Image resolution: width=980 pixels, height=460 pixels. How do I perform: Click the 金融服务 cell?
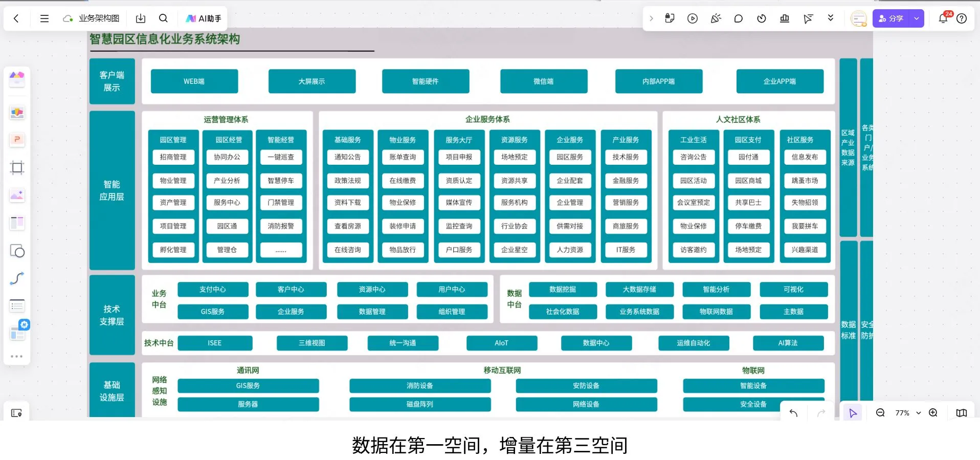point(626,181)
